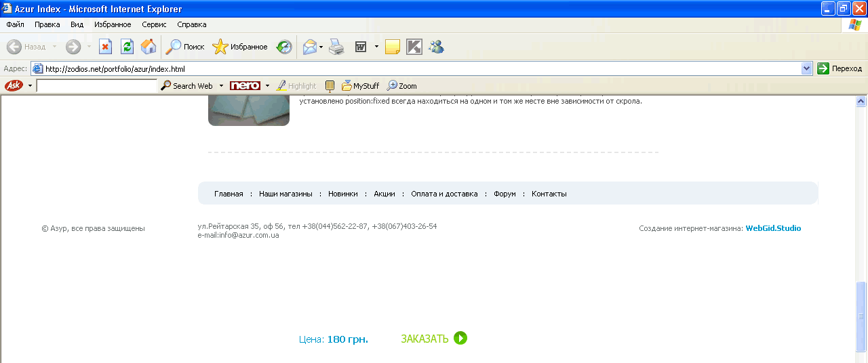Image resolution: width=868 pixels, height=363 pixels.
Task: Expand the Nero dropdown arrow
Action: tap(267, 86)
